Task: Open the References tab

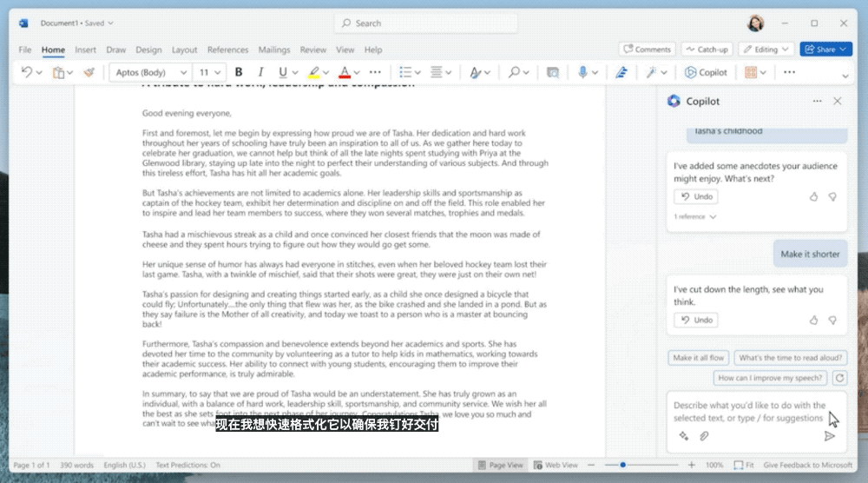Action: click(227, 50)
